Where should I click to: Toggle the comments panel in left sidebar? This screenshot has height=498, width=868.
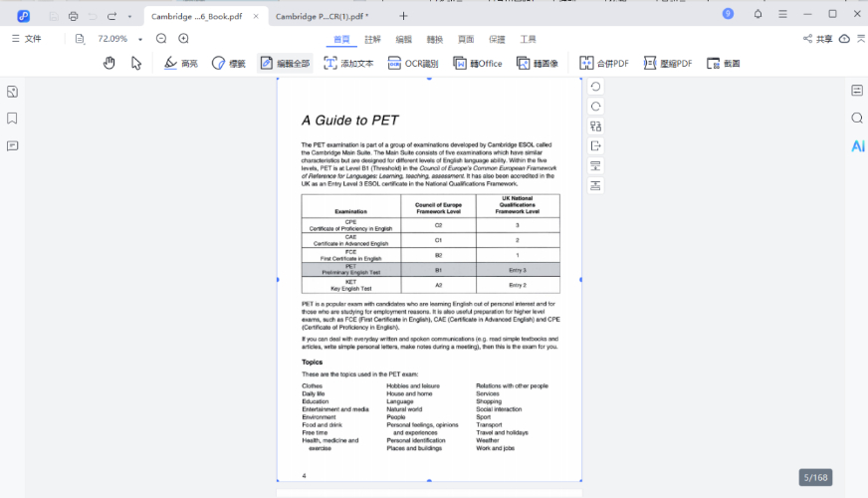[x=12, y=145]
